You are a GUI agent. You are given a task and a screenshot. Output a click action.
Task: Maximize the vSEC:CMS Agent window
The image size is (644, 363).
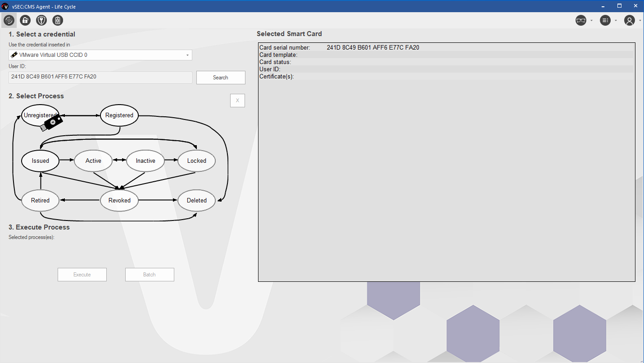click(619, 6)
